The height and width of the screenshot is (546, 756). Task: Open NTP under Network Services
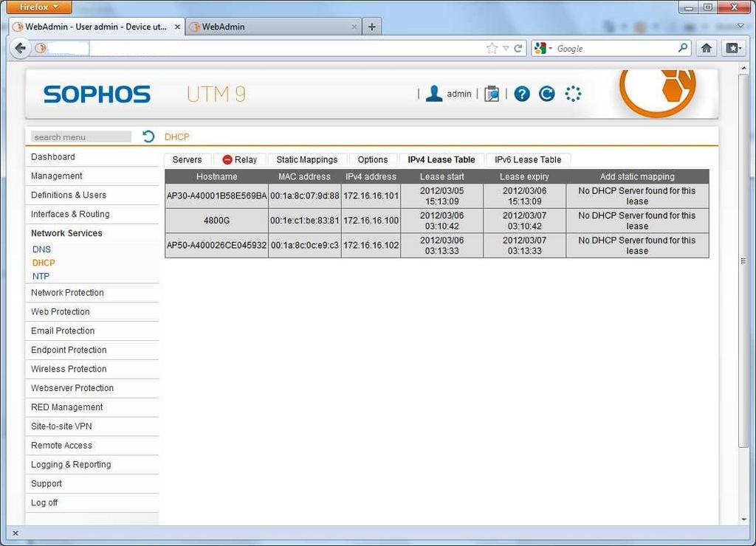41,276
